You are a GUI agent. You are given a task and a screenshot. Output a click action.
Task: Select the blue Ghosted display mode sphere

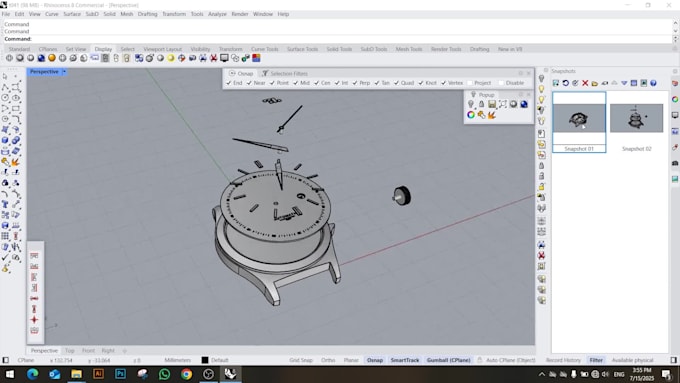[41, 58]
